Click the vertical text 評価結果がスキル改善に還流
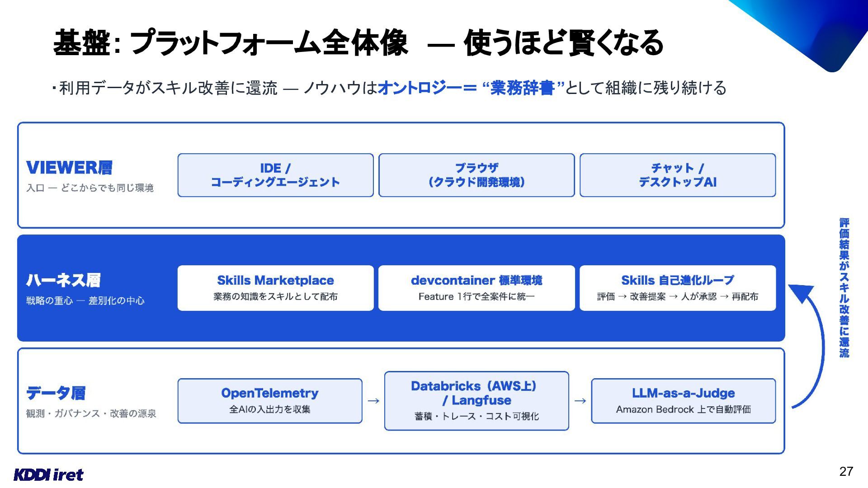Image resolution: width=868 pixels, height=488 pixels. 844,288
